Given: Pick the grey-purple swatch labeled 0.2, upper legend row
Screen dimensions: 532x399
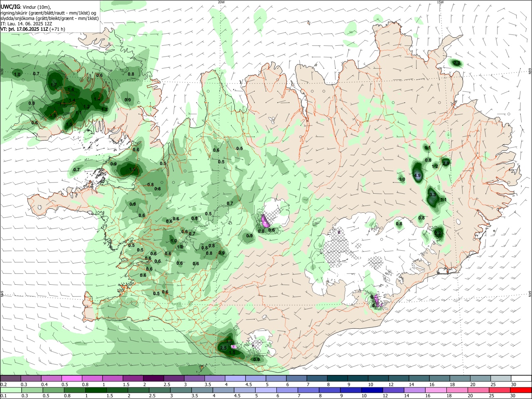Looking at the screenshot, I should [10, 379].
